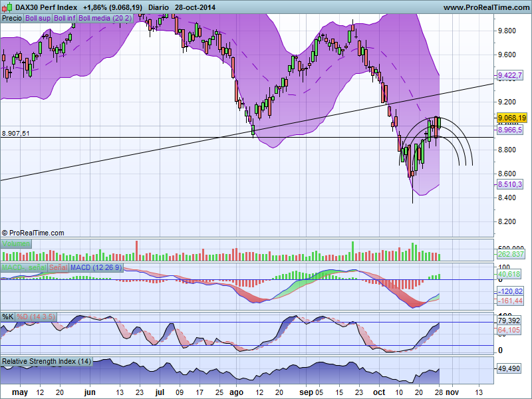Image resolution: width=532 pixels, height=399 pixels.
Task: Click the Volumen panel label
Action: click(16, 243)
